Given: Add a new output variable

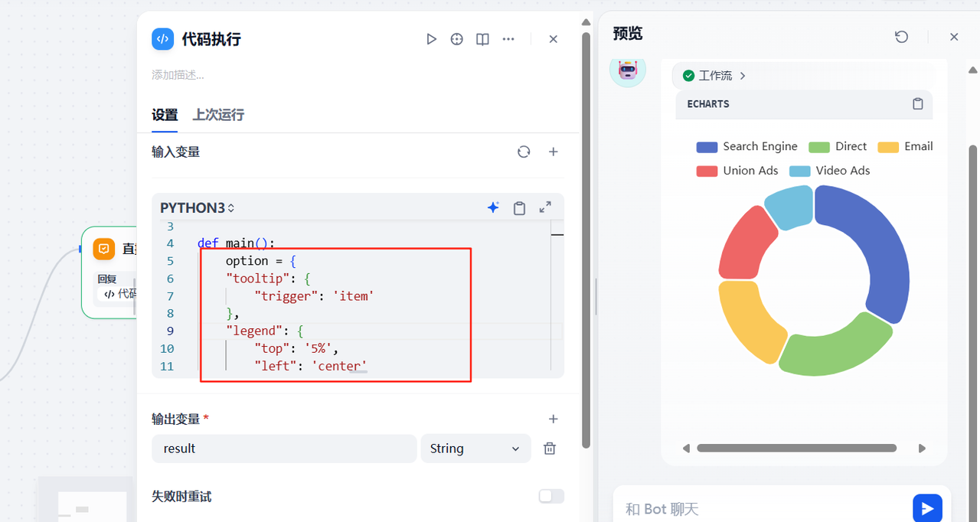Looking at the screenshot, I should [554, 419].
